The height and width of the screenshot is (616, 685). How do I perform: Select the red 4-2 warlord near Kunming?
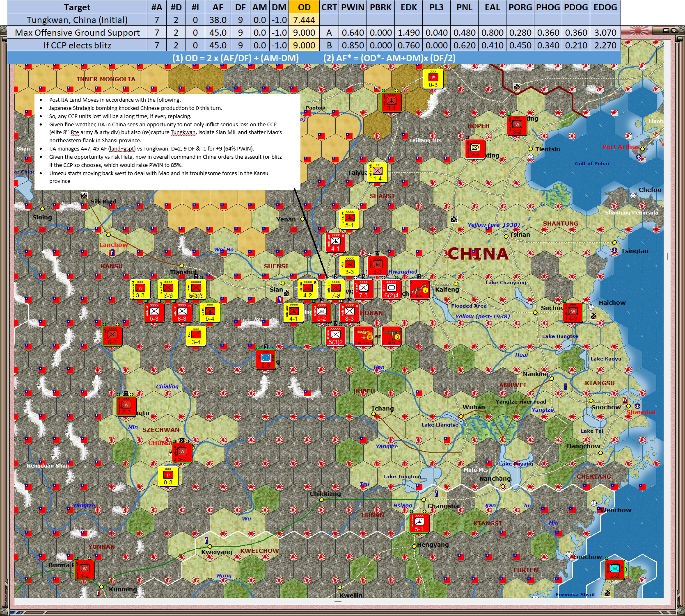pyautogui.click(x=84, y=570)
